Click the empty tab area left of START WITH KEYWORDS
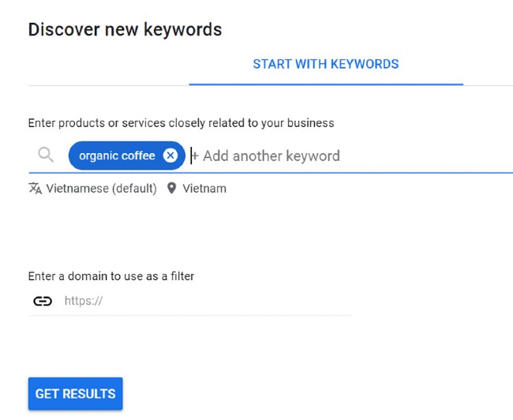513x420 pixels. [x=108, y=64]
